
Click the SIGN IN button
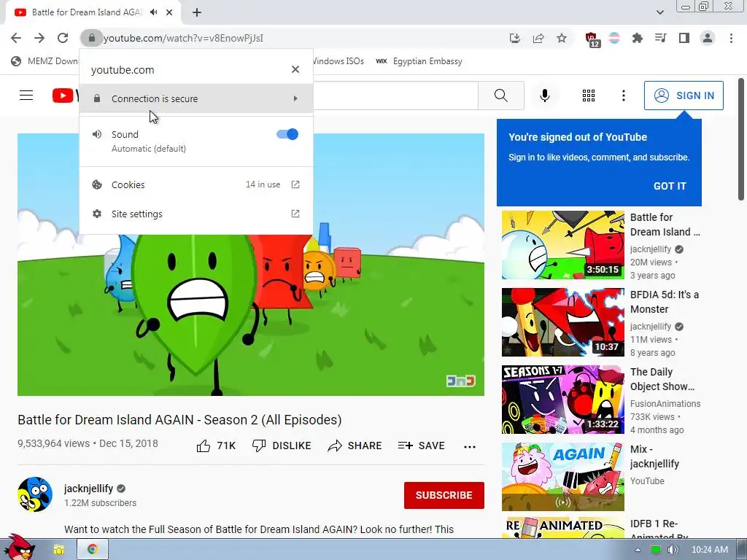(x=684, y=96)
